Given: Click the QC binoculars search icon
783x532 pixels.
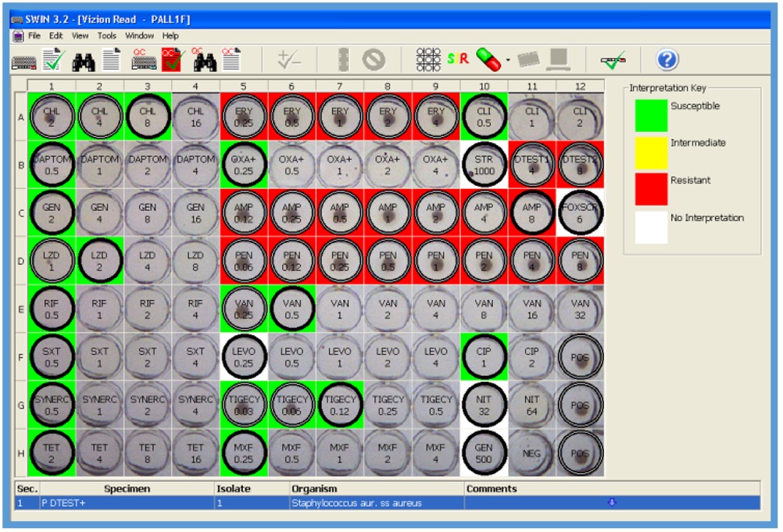Looking at the screenshot, I should tap(204, 59).
